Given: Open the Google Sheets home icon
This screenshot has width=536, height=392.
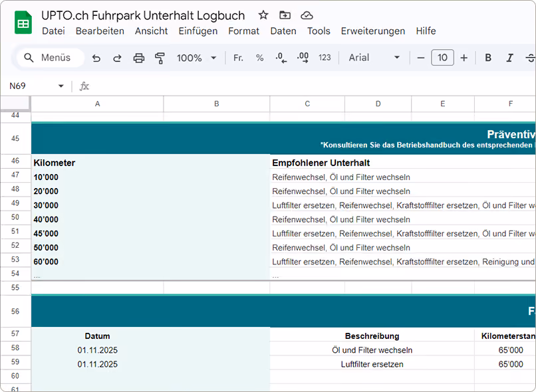Looking at the screenshot, I should tap(23, 23).
